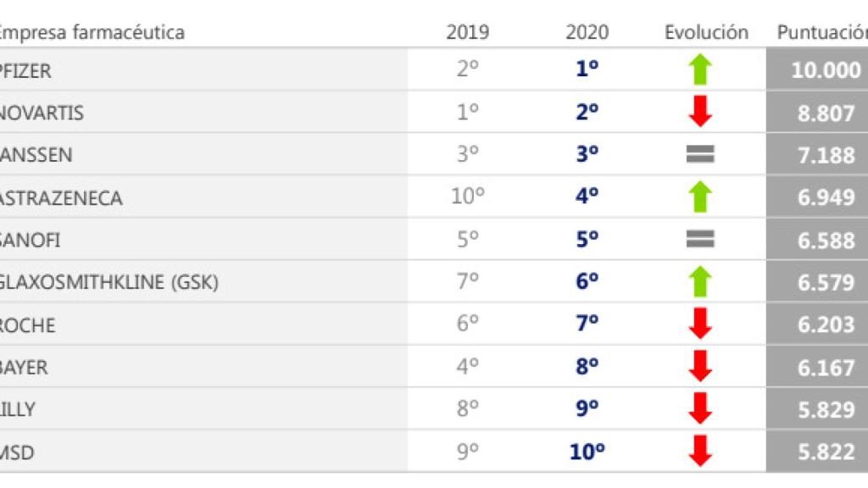This screenshot has width=868, height=488.
Task: Select the 2020 column header
Action: pyautogui.click(x=587, y=32)
